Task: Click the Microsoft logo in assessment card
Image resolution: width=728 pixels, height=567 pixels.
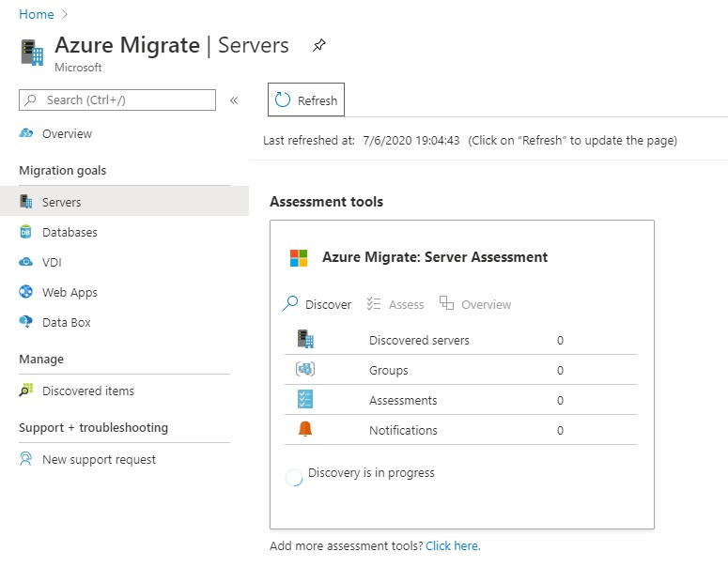Action: pos(299,258)
